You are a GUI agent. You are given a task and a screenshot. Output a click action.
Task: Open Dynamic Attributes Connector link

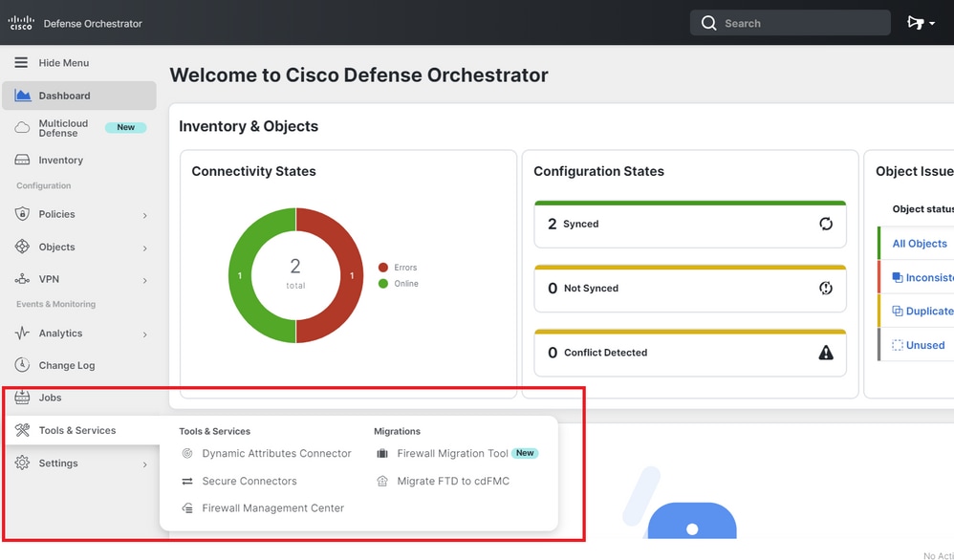276,454
